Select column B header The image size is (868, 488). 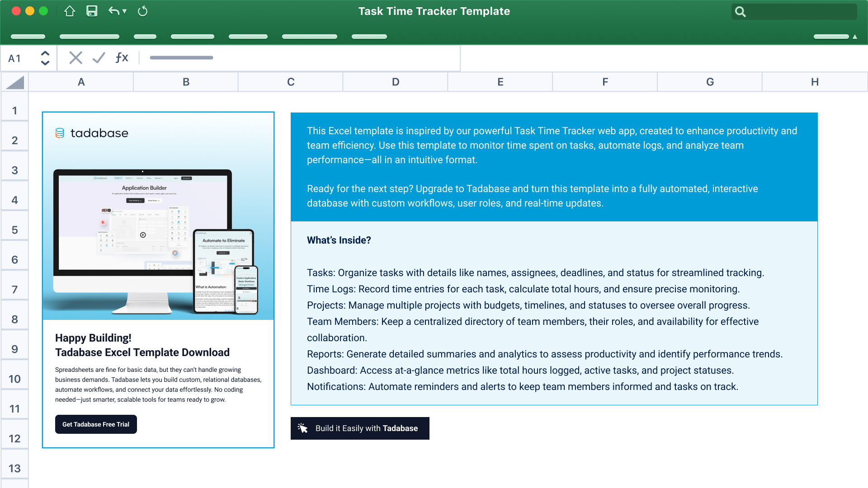186,82
